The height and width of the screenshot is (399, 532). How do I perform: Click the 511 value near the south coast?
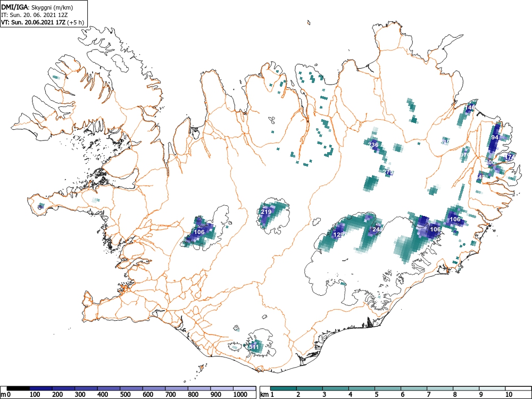click(x=253, y=347)
